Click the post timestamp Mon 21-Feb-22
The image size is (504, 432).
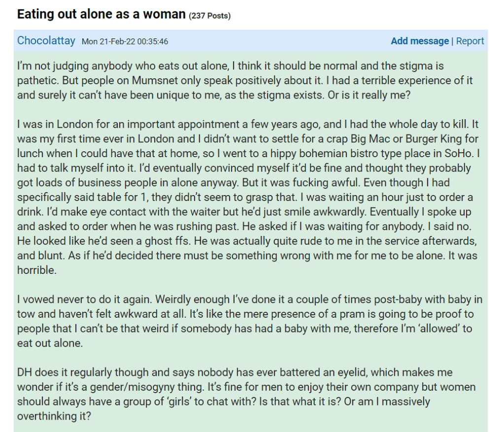tap(125, 41)
